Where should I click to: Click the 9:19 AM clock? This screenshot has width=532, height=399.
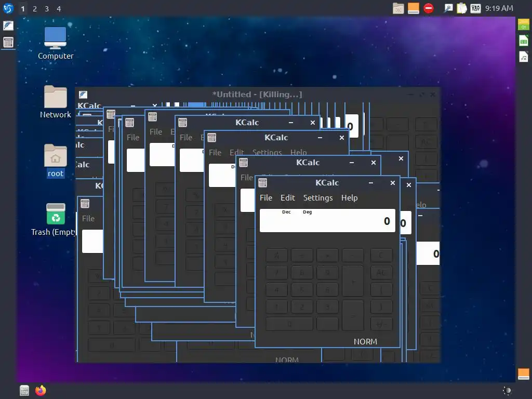[499, 8]
